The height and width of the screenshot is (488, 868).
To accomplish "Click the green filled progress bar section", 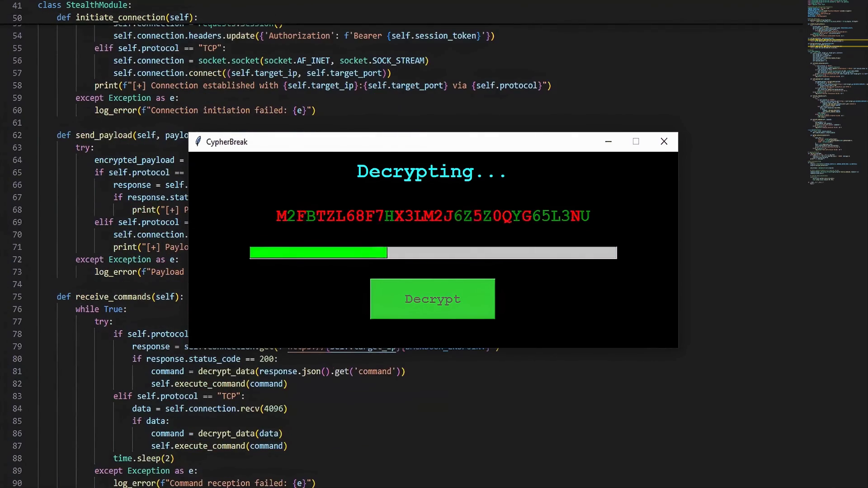I will click(318, 253).
